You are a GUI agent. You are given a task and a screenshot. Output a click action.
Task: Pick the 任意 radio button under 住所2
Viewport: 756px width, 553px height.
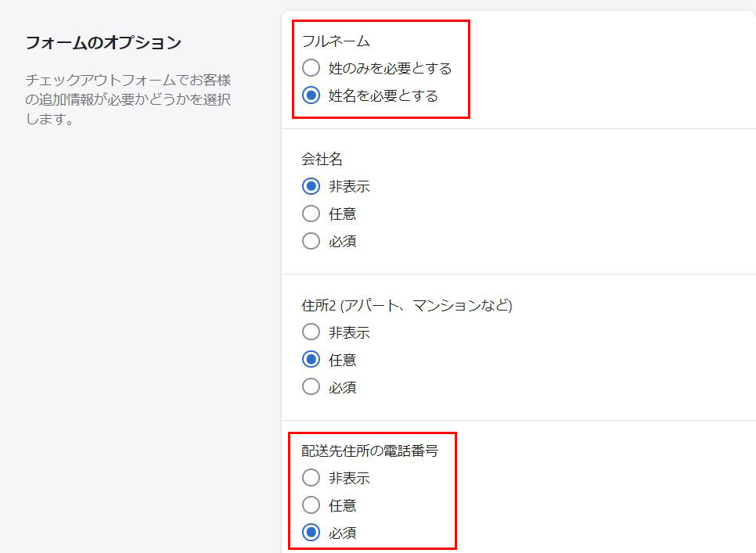(311, 360)
